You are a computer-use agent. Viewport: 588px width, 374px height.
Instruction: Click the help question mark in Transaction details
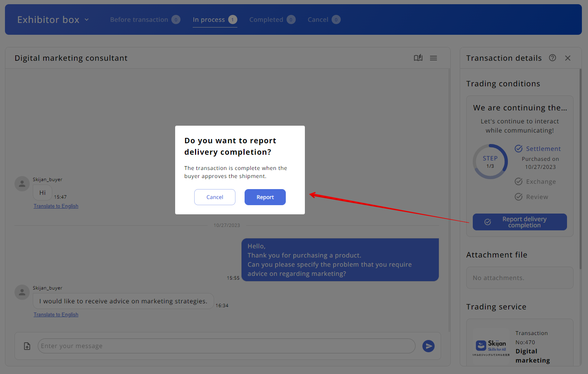[553, 58]
